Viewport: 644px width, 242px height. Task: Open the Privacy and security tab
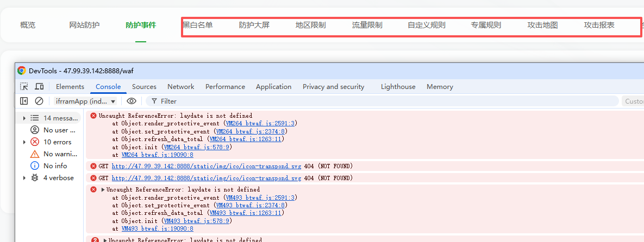[x=334, y=87]
